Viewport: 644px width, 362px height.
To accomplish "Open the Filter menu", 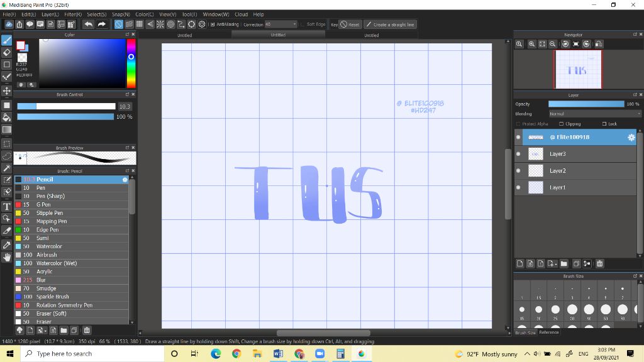I will pos(74,14).
